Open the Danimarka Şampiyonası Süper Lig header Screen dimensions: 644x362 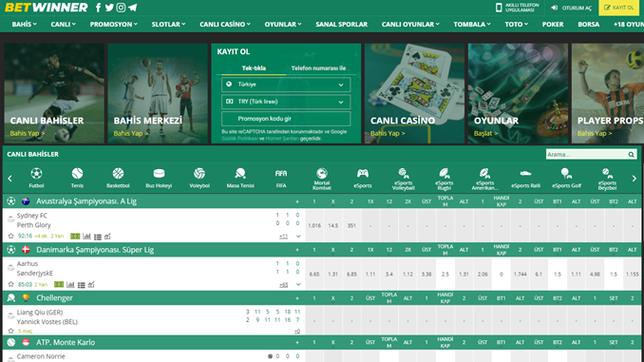point(95,250)
